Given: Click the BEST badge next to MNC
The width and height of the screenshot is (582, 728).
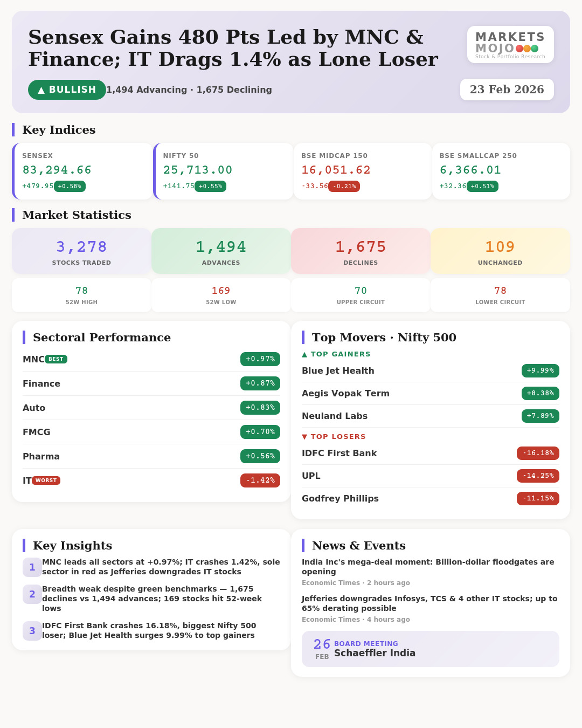Looking at the screenshot, I should coord(56,359).
